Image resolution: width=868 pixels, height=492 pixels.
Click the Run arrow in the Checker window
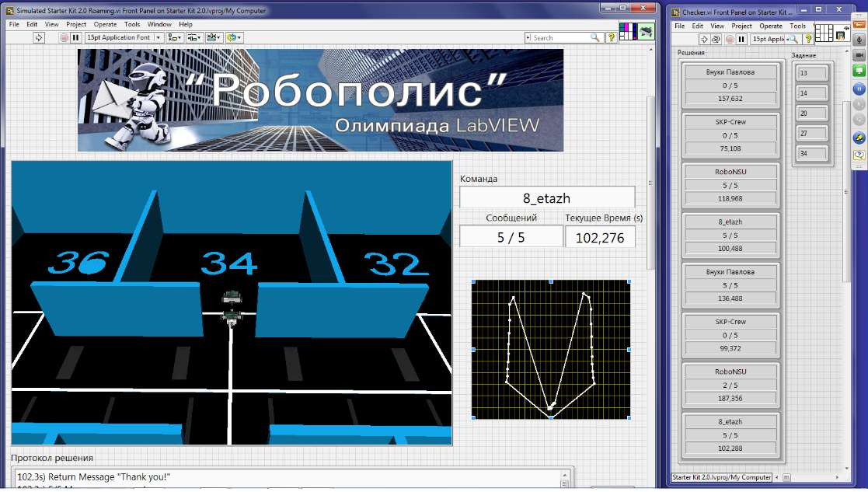pos(704,38)
